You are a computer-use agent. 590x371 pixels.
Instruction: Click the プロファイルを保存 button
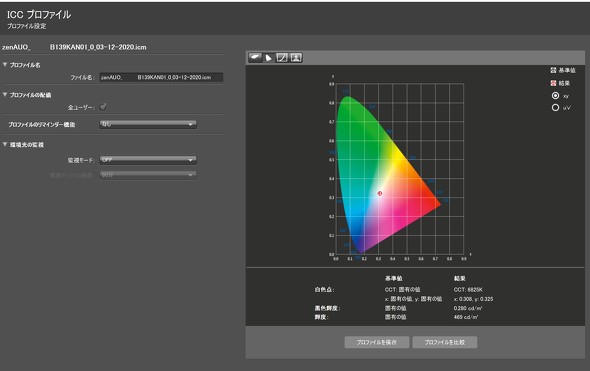377,342
